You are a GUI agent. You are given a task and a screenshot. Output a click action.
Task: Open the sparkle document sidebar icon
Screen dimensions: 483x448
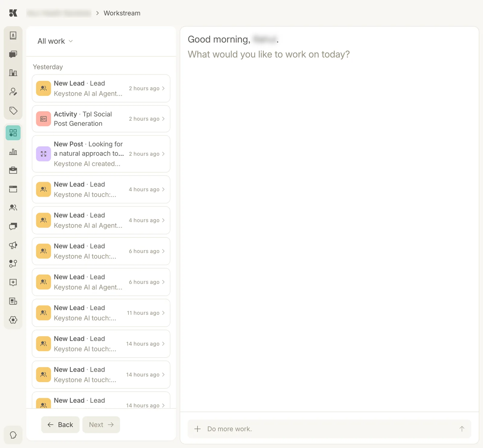click(x=13, y=282)
